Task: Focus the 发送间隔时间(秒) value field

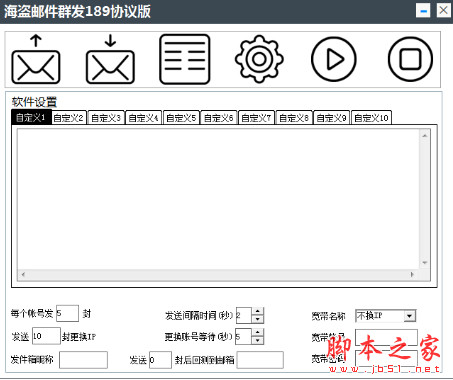Action: coord(244,315)
